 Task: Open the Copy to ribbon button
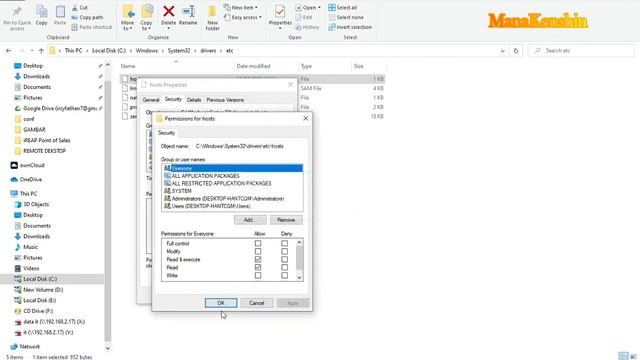coord(147,18)
